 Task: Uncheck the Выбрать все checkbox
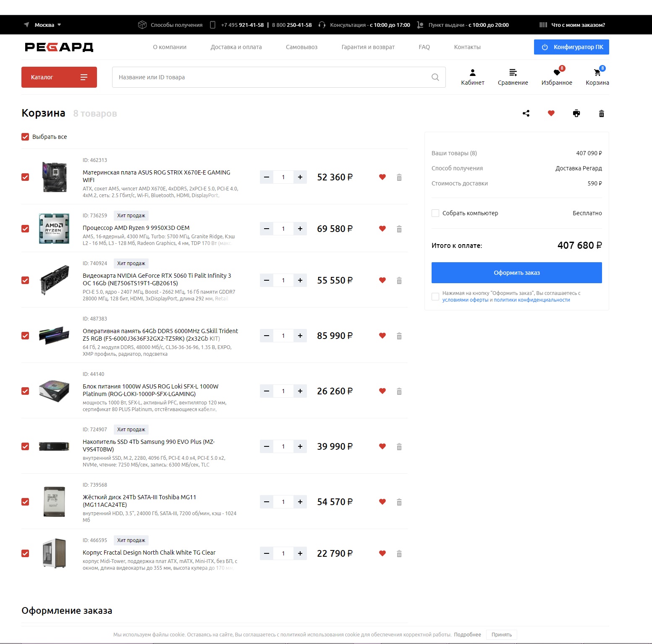pos(25,137)
